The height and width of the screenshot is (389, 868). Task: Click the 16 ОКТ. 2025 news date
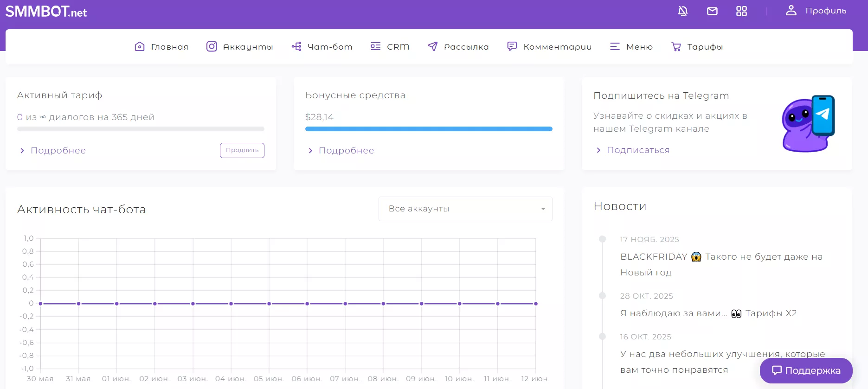pos(646,337)
